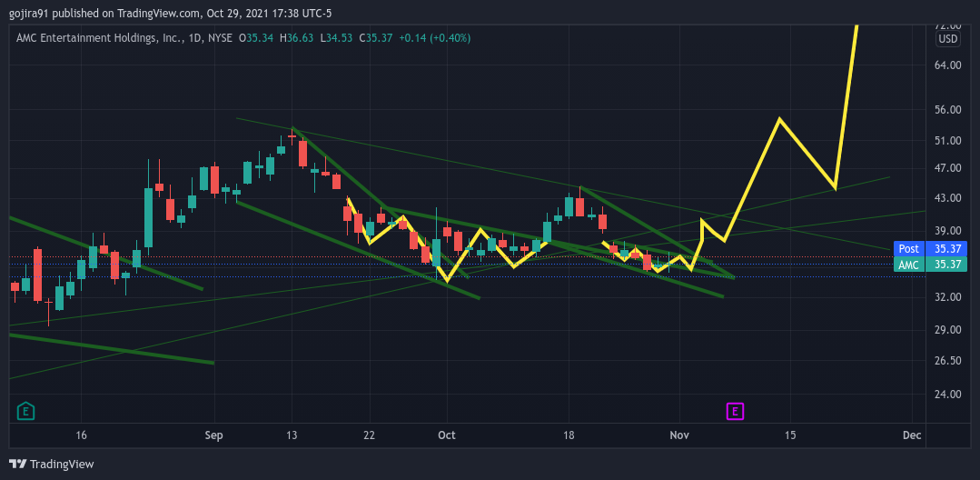Click the 56.00 price axis label
The image size is (980, 480).
[947, 109]
